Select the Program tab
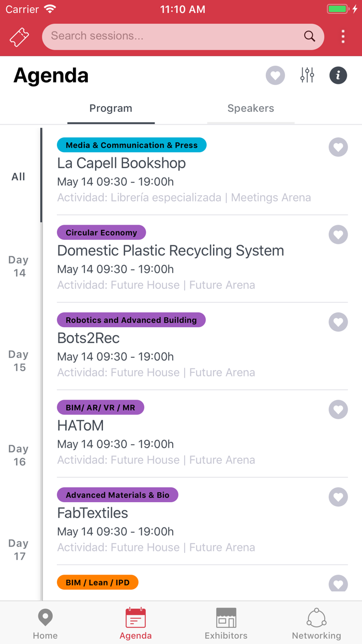362x644 pixels. [x=111, y=108]
